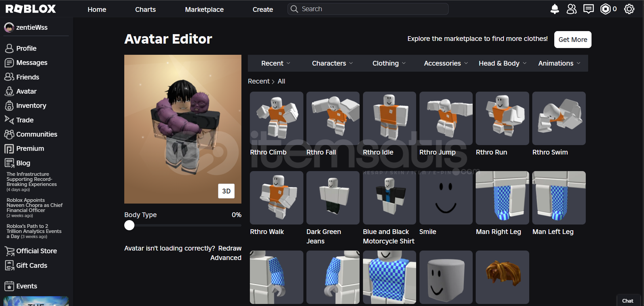Open the friends icon in top bar

click(572, 9)
